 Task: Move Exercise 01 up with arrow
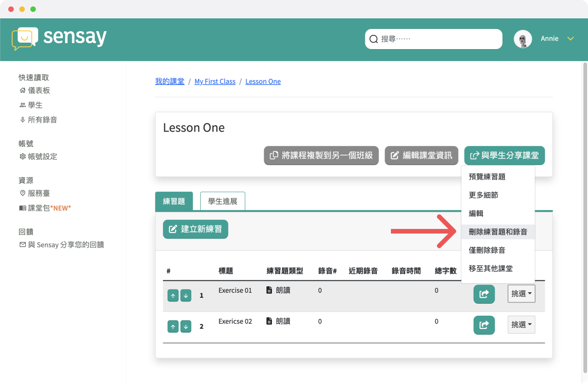coord(173,296)
